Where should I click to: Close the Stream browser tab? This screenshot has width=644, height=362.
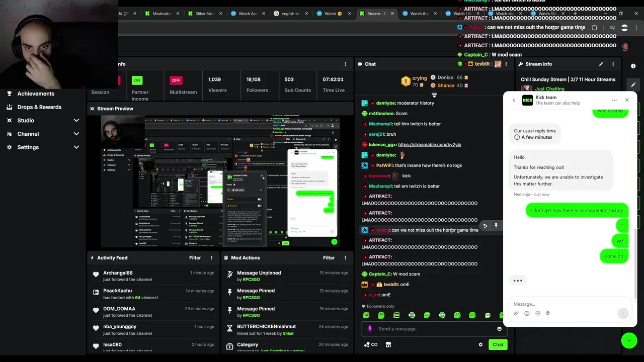pos(392,14)
